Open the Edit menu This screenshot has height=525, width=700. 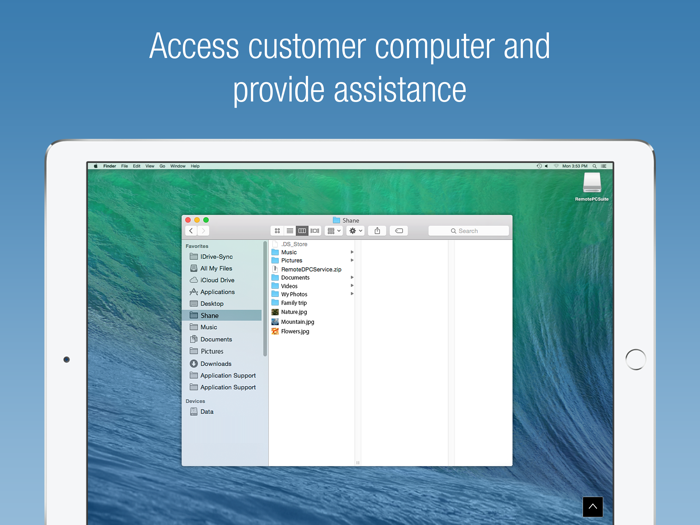point(137,166)
